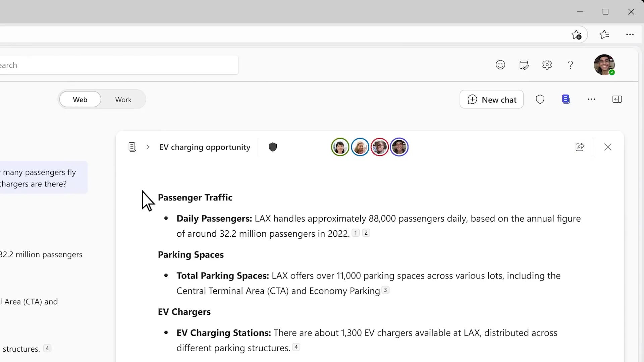Open the more options ellipsis near New chat

tap(592, 99)
